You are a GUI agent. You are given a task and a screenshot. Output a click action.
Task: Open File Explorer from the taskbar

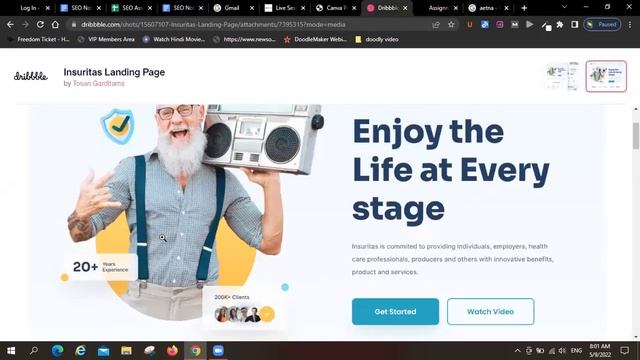[x=127, y=351]
